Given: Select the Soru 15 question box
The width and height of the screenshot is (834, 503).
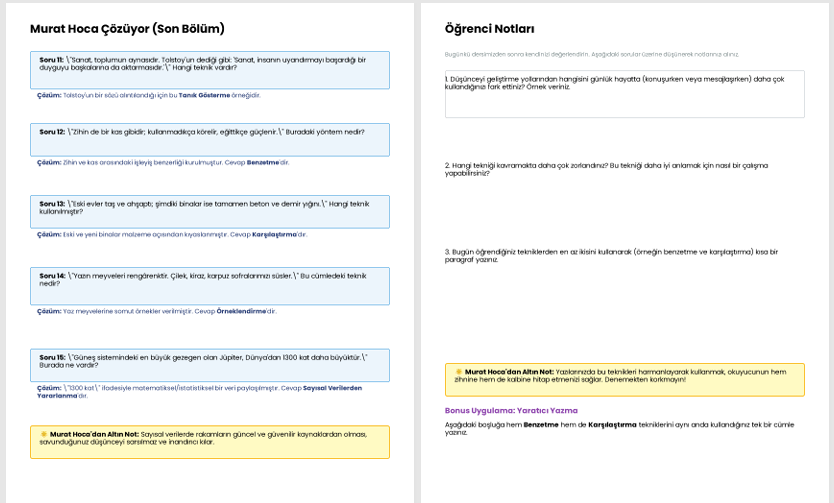Looking at the screenshot, I should coord(209,364).
